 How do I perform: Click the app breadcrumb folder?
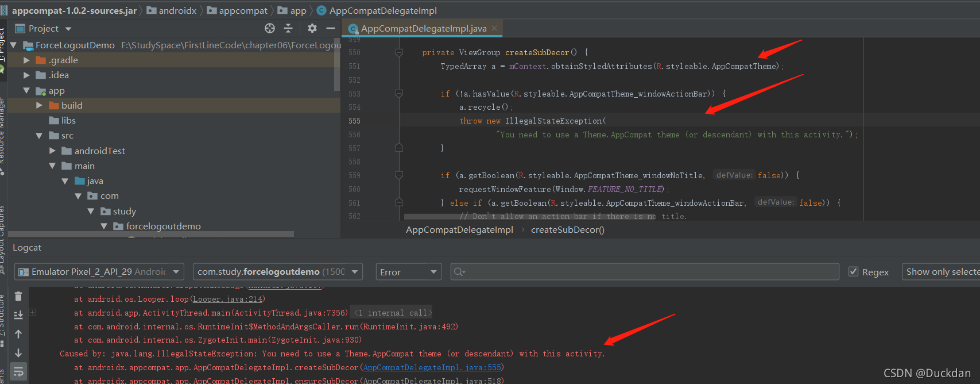(x=292, y=10)
